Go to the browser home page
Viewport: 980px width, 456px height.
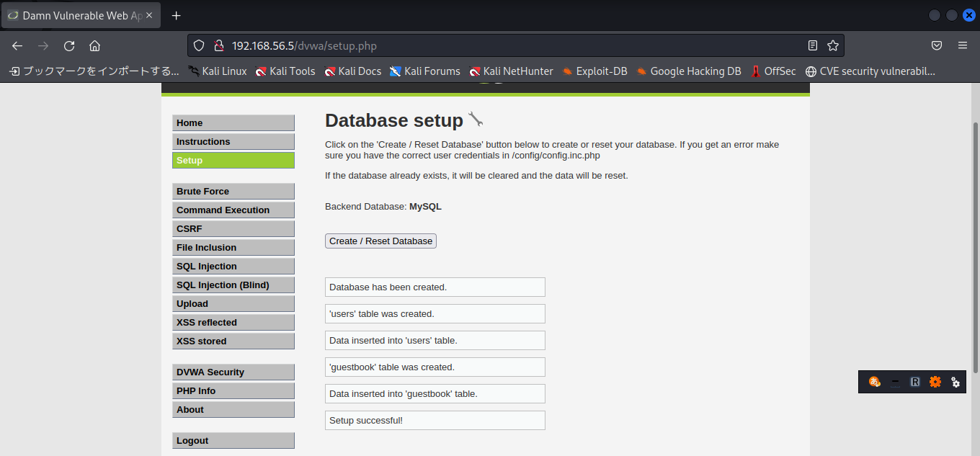pyautogui.click(x=94, y=45)
